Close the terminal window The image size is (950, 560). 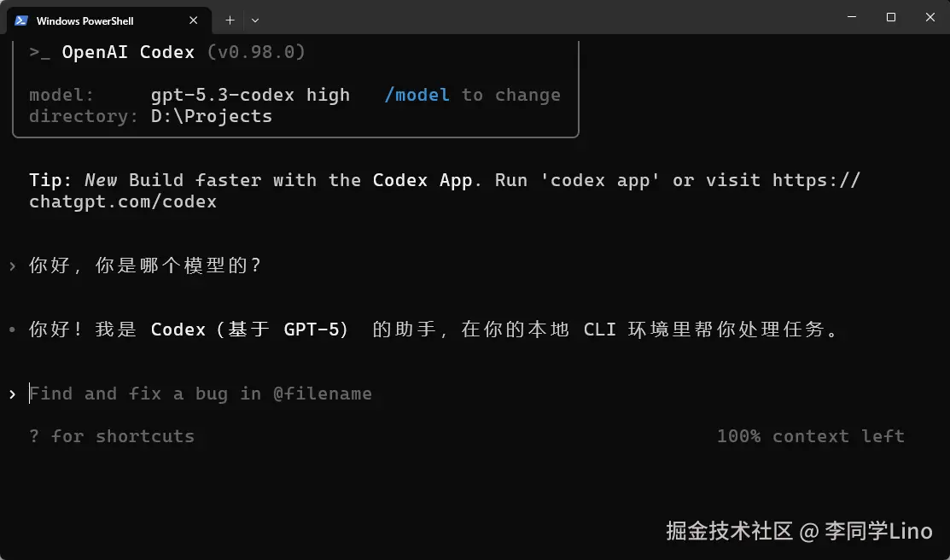click(930, 17)
